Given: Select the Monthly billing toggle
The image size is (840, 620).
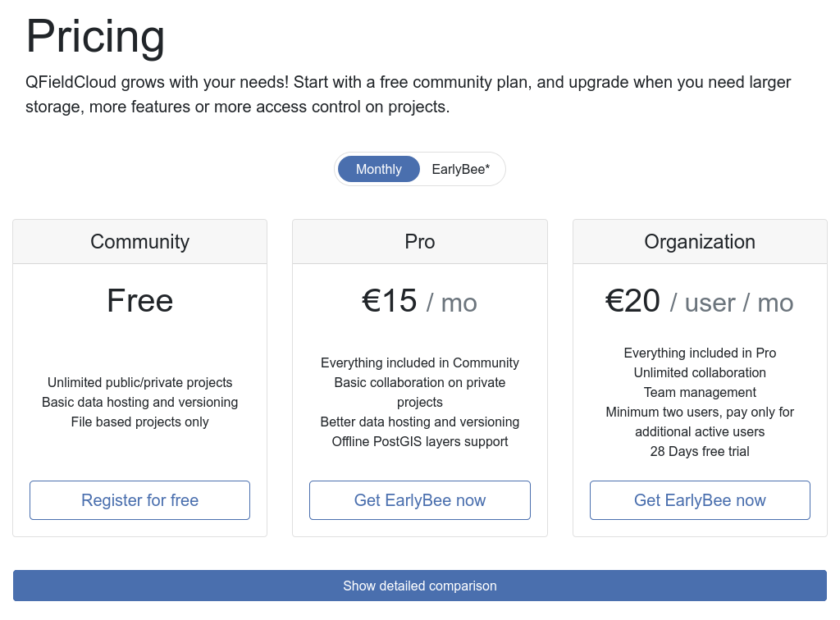Looking at the screenshot, I should [x=379, y=169].
